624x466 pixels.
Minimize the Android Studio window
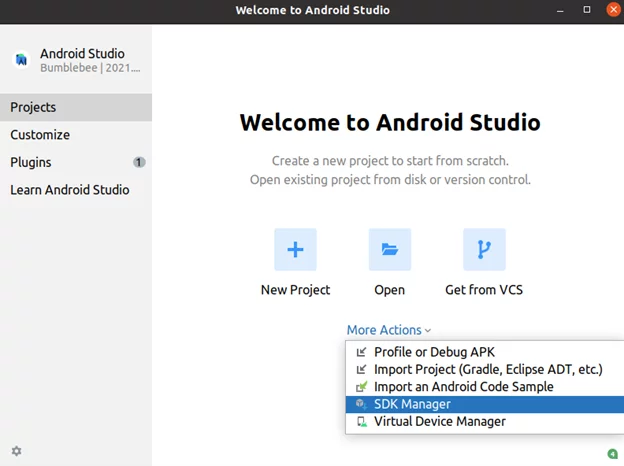click(x=560, y=10)
